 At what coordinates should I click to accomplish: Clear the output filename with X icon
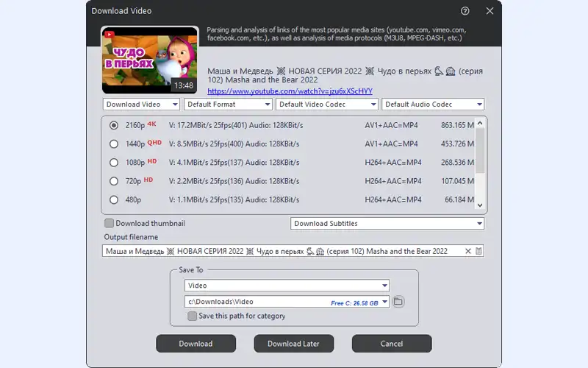click(467, 251)
